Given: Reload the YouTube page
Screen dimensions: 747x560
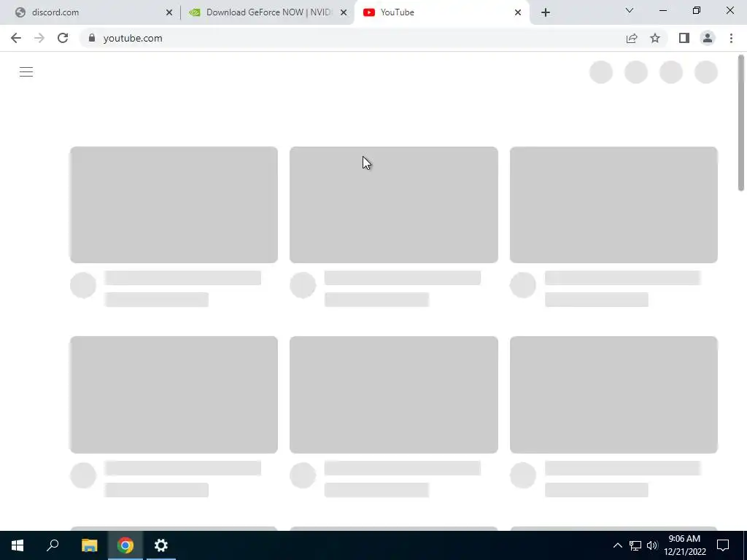Looking at the screenshot, I should click(63, 38).
